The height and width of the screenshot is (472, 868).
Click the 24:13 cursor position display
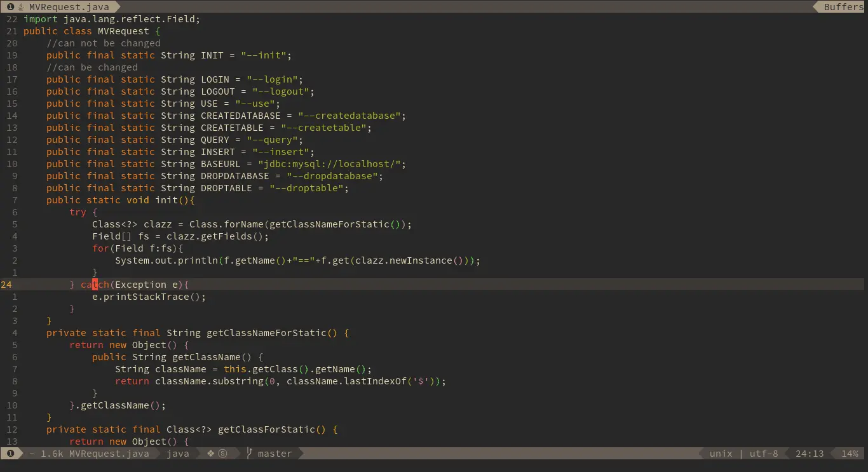809,454
